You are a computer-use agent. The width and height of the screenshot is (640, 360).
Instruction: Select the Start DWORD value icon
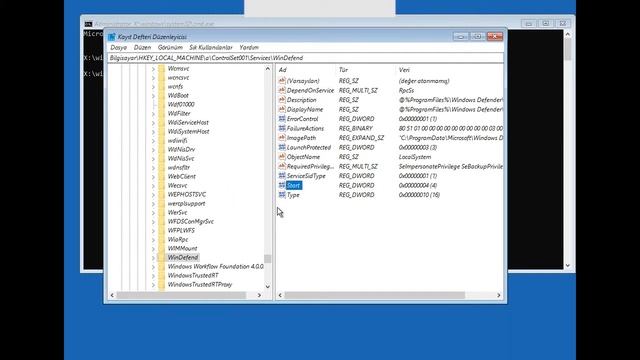coord(282,185)
